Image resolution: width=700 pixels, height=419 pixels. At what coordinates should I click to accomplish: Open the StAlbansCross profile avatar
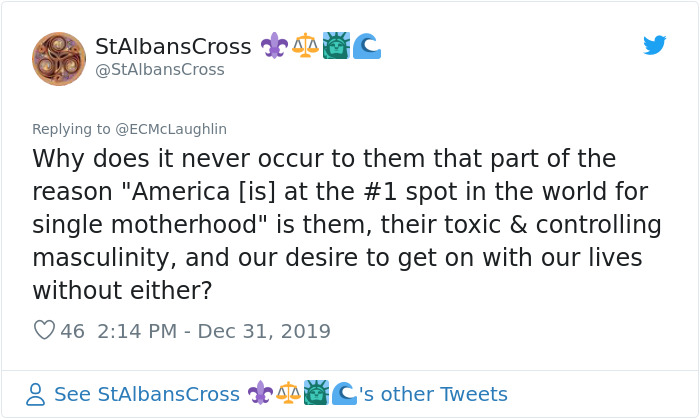(59, 58)
